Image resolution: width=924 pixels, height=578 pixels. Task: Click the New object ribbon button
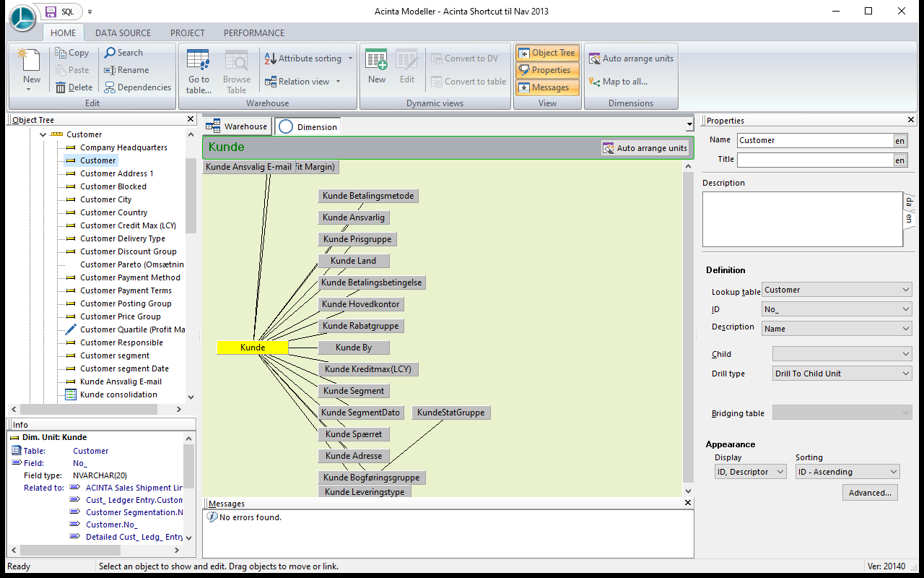pos(31,69)
